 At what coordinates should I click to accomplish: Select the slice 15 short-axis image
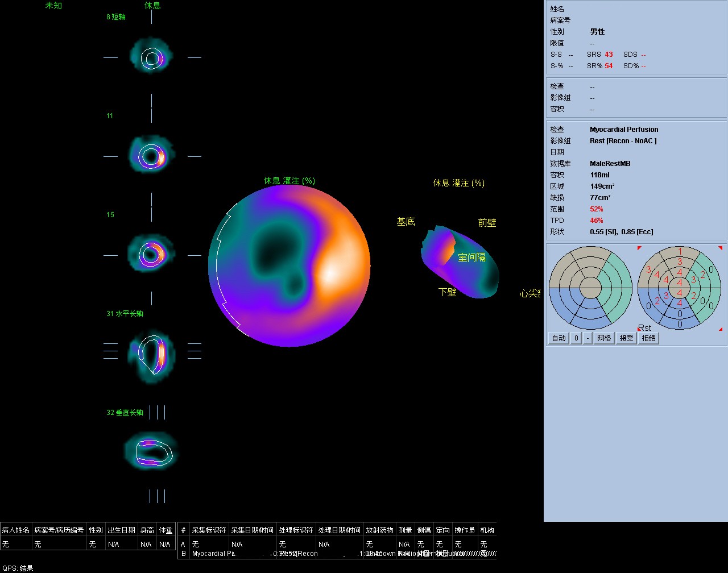click(x=151, y=255)
